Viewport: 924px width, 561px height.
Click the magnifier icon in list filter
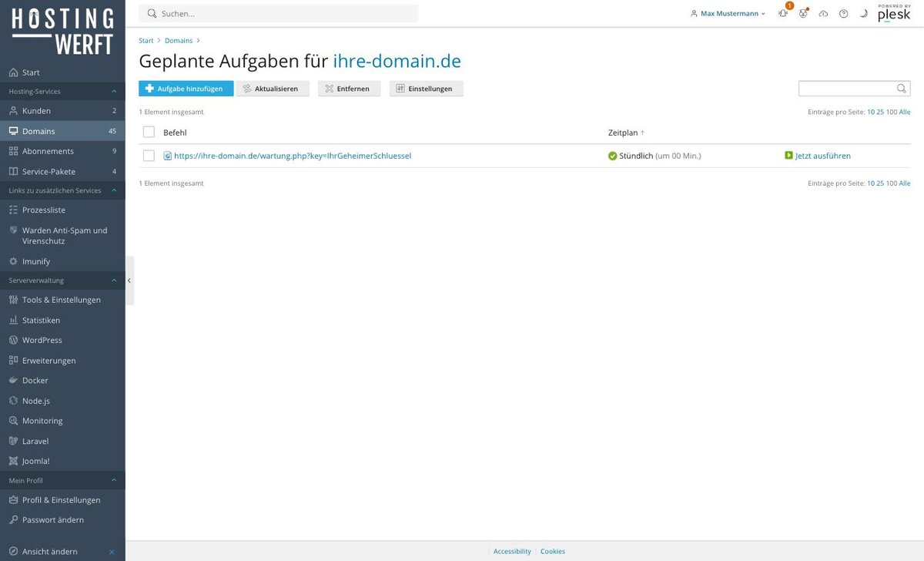902,89
